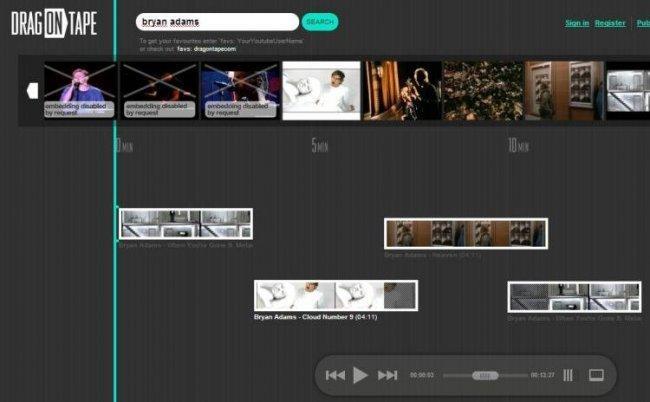Pick the thumbnail showing foliage and leaves
The height and width of the screenshot is (402, 650).
pyautogui.click(x=483, y=91)
